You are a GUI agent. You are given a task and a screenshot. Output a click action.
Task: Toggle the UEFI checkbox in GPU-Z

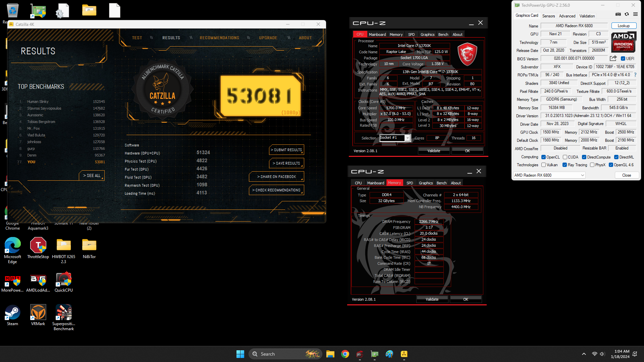[623, 59]
